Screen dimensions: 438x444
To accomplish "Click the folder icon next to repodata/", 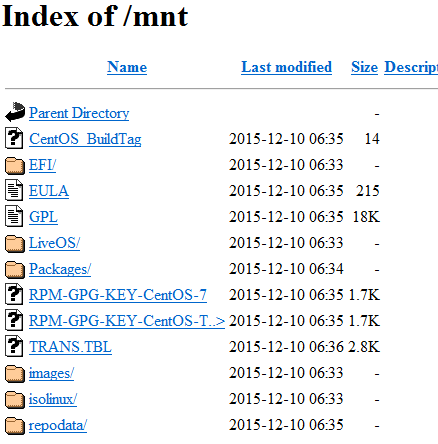I will pyautogui.click(x=15, y=426).
